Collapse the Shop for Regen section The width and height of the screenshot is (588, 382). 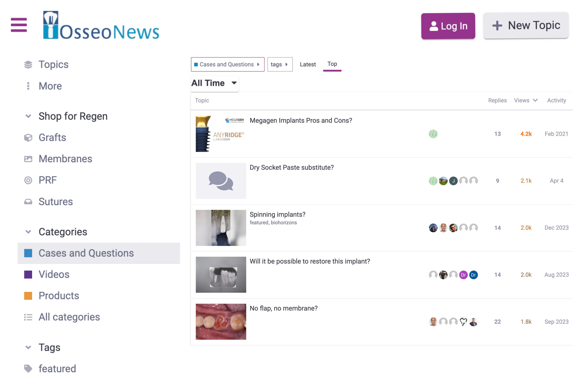pos(28,116)
